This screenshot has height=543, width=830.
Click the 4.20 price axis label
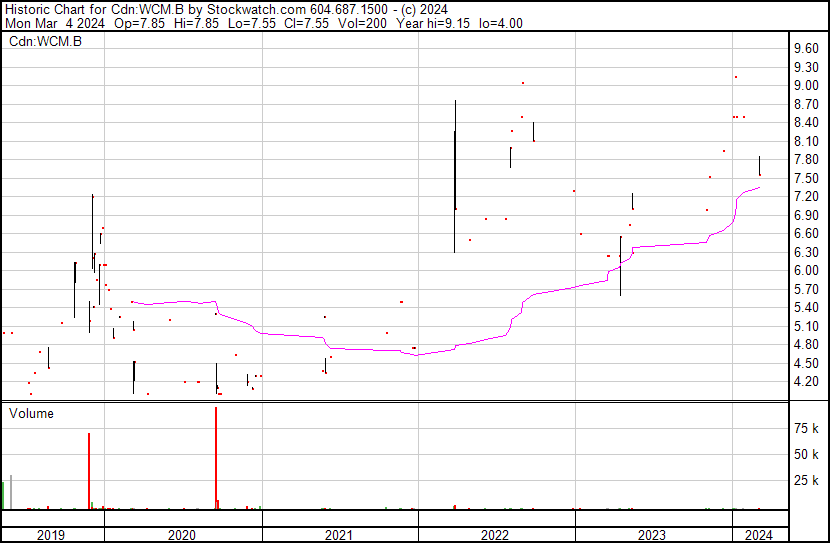pyautogui.click(x=806, y=381)
